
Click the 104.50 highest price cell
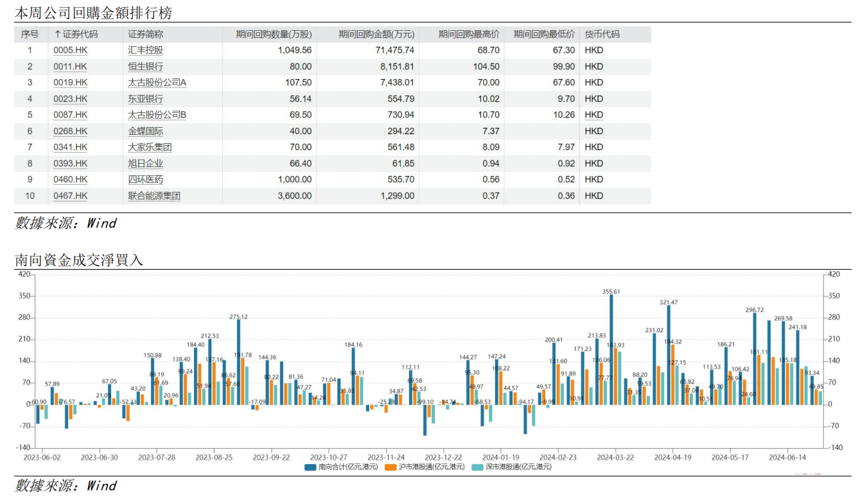tap(486, 66)
